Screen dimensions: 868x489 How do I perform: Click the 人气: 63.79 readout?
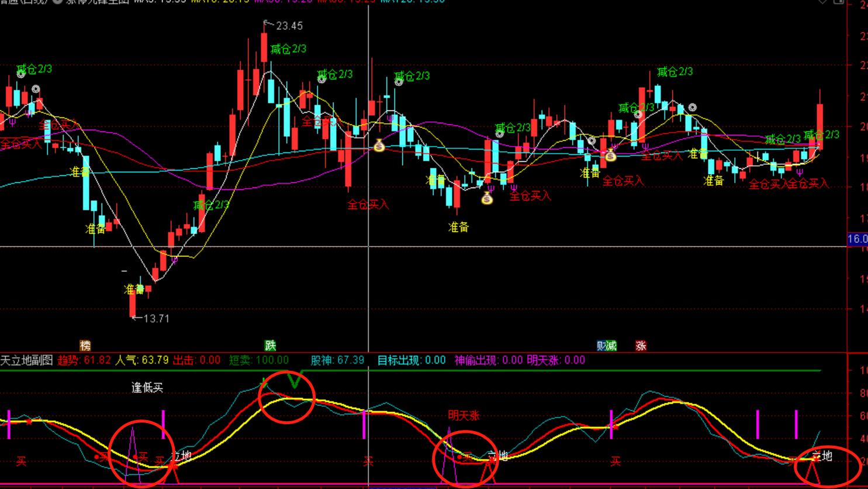(x=142, y=360)
